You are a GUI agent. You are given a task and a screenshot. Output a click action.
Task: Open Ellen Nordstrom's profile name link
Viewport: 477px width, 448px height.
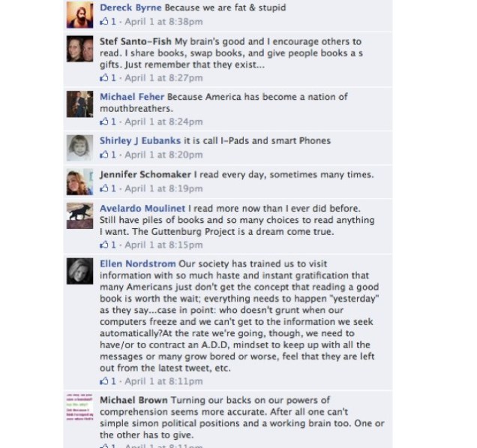click(138, 263)
